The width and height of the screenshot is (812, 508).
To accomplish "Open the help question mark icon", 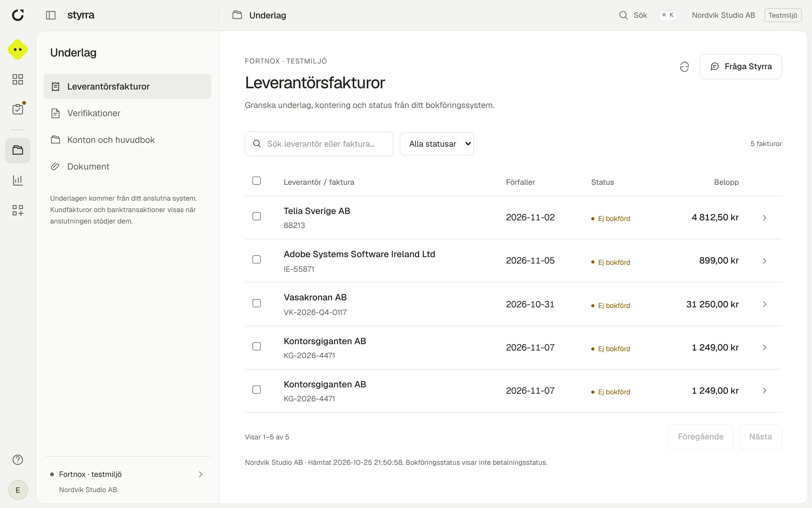I will [18, 460].
